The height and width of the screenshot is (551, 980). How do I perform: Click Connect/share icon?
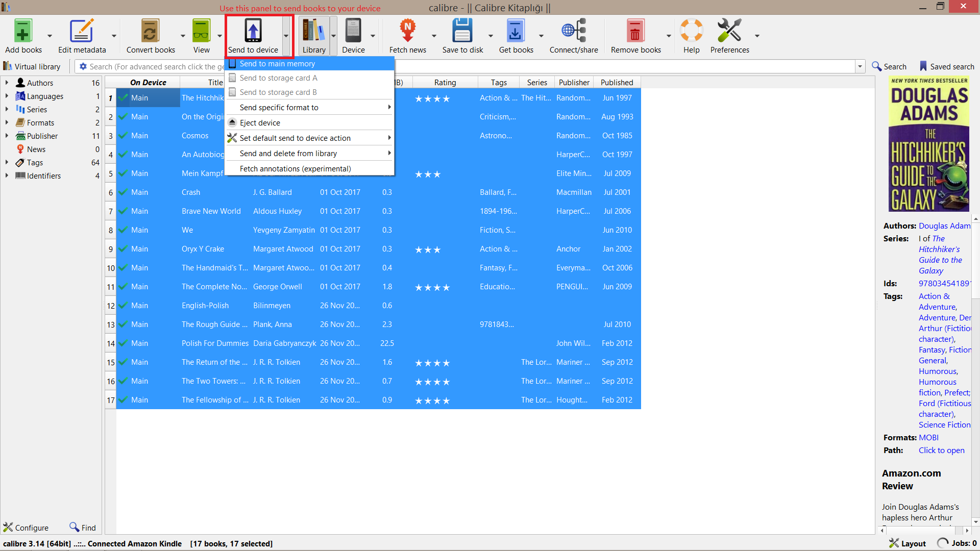[574, 31]
